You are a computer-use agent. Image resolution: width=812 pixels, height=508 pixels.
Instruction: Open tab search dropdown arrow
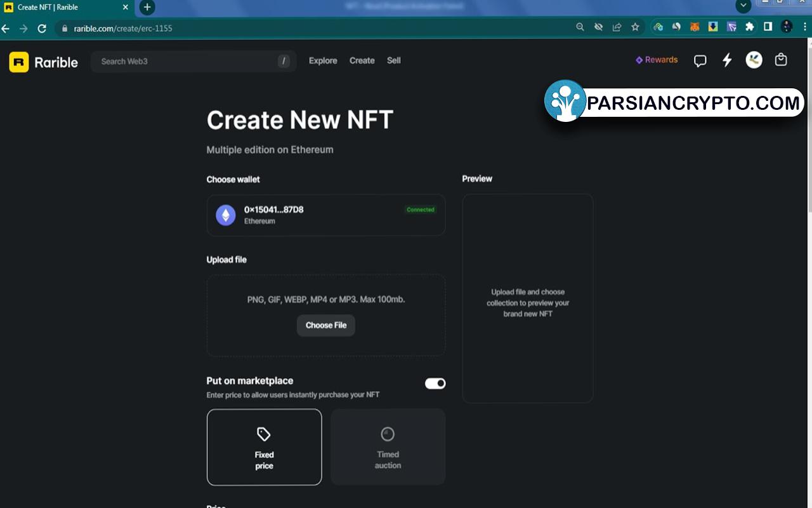coord(743,6)
